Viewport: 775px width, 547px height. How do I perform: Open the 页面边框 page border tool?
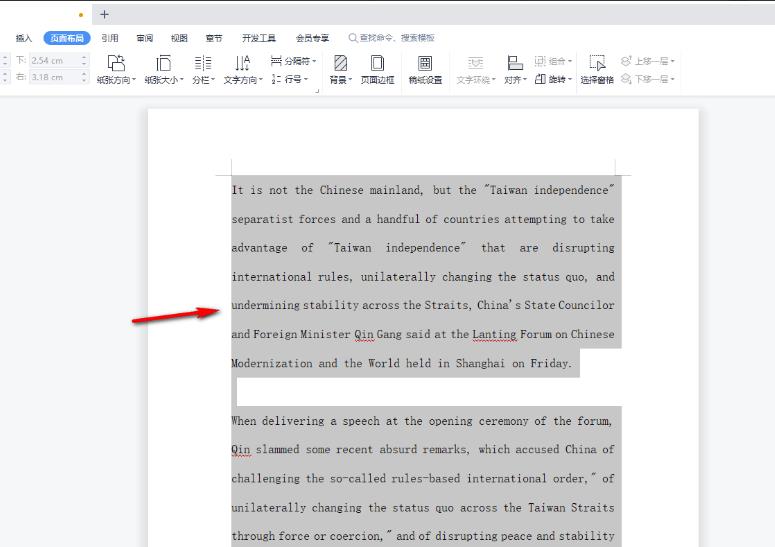pos(377,68)
